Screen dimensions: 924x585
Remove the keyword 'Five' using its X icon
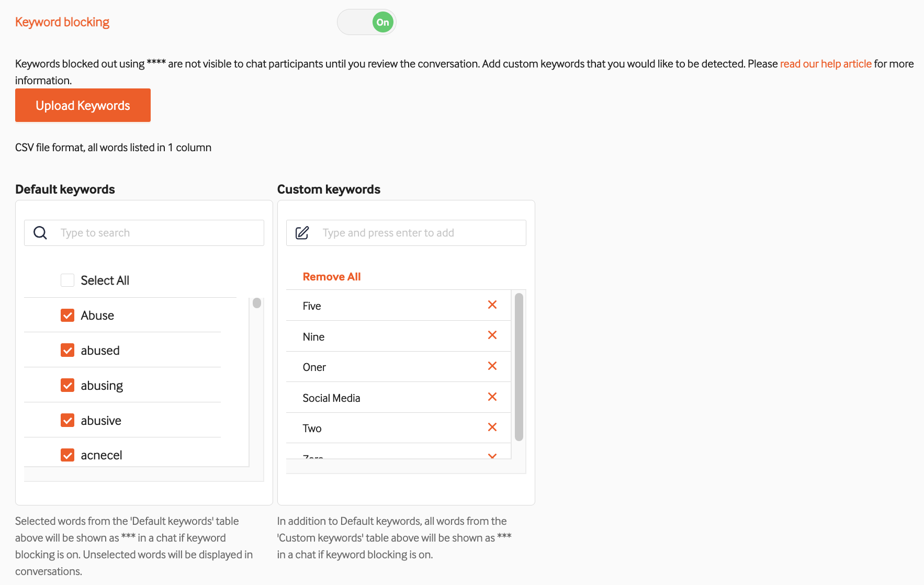pyautogui.click(x=492, y=305)
